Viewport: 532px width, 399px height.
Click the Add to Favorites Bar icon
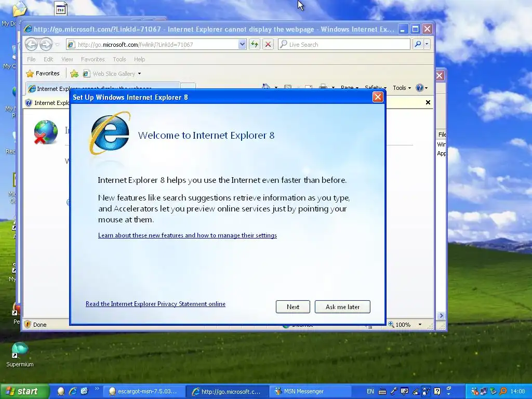[x=74, y=73]
